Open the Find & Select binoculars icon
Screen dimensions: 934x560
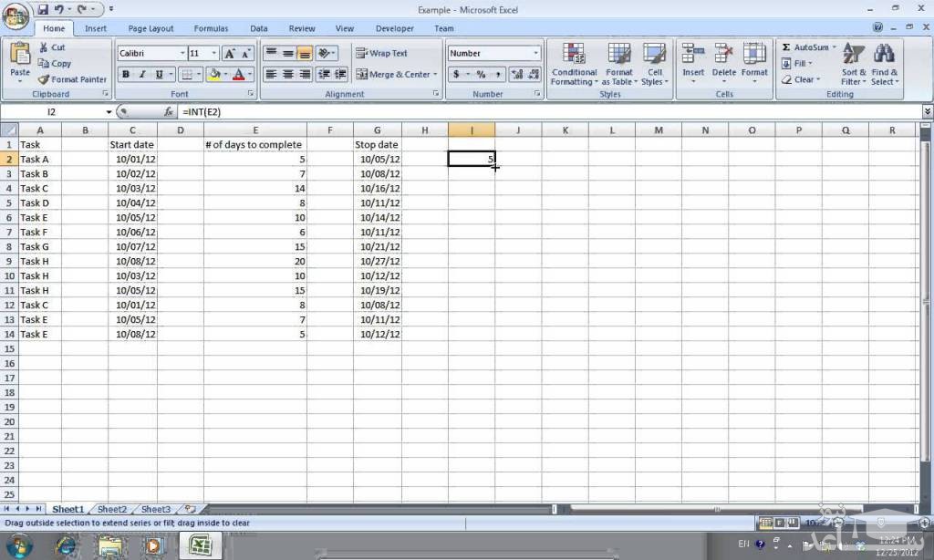pos(884,55)
